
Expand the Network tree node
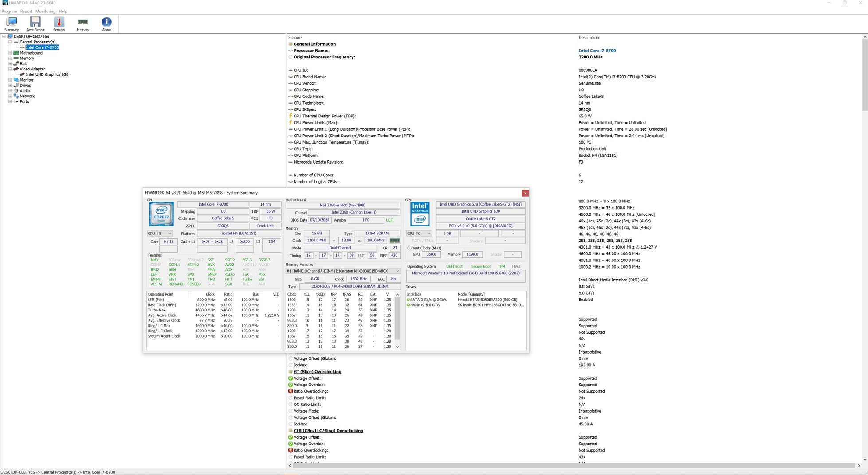[x=10, y=96]
